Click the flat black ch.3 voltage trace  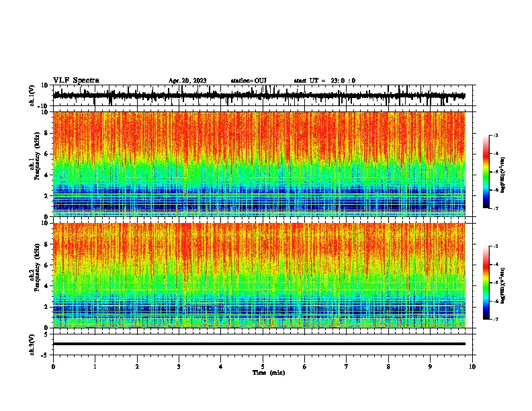259,344
